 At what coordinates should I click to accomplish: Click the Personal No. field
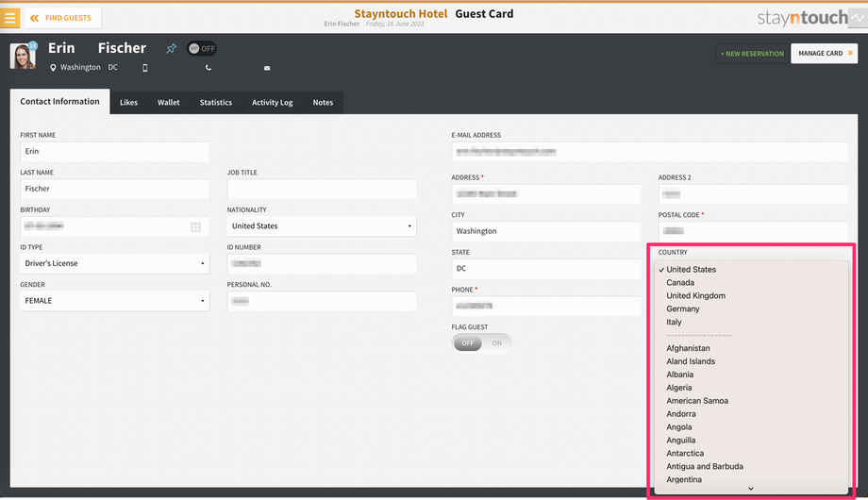tap(322, 301)
